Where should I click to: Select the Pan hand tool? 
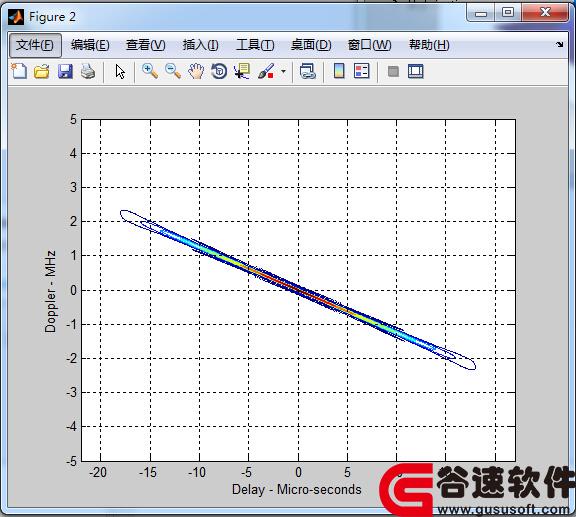tap(196, 71)
